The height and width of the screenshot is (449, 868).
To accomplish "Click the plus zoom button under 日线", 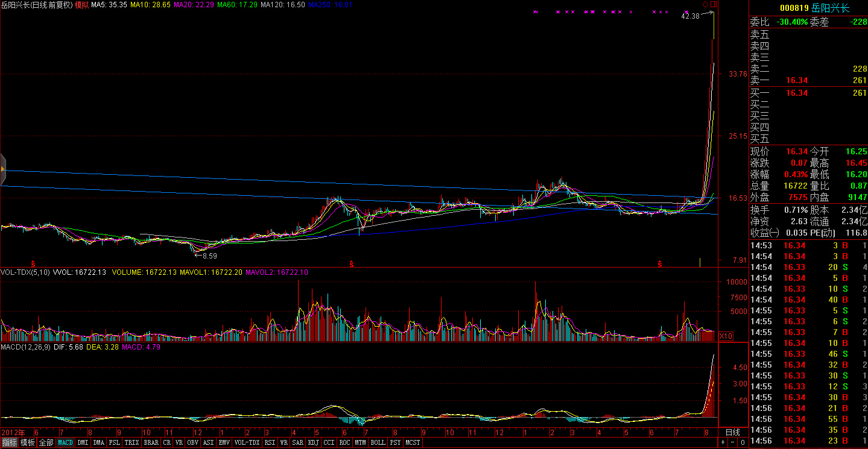I will (x=723, y=443).
